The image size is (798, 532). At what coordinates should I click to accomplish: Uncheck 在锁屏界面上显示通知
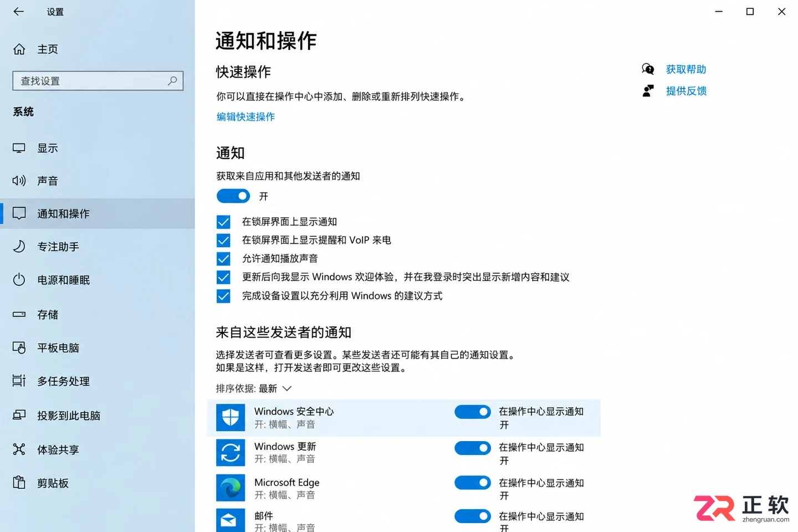[x=223, y=222]
